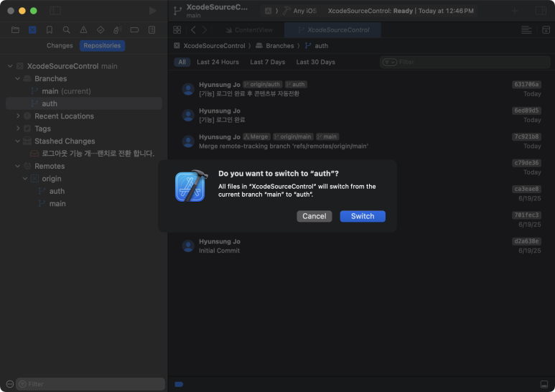Go back with the left chevron

[193, 30]
